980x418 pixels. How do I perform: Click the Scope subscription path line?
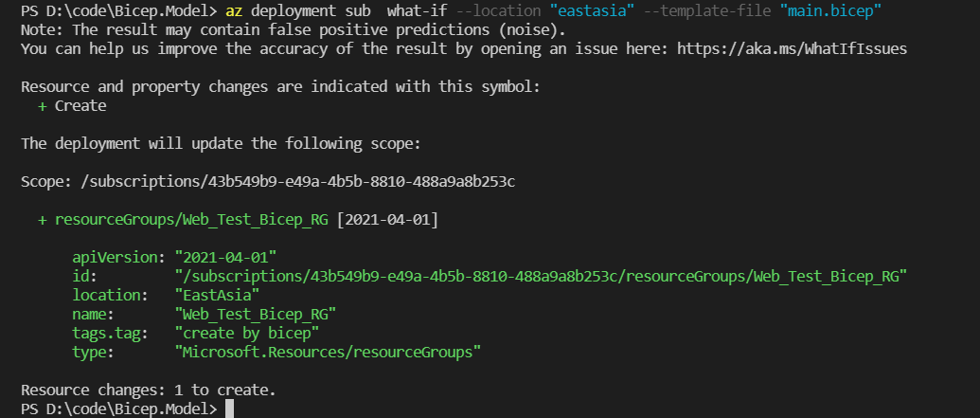(x=267, y=181)
